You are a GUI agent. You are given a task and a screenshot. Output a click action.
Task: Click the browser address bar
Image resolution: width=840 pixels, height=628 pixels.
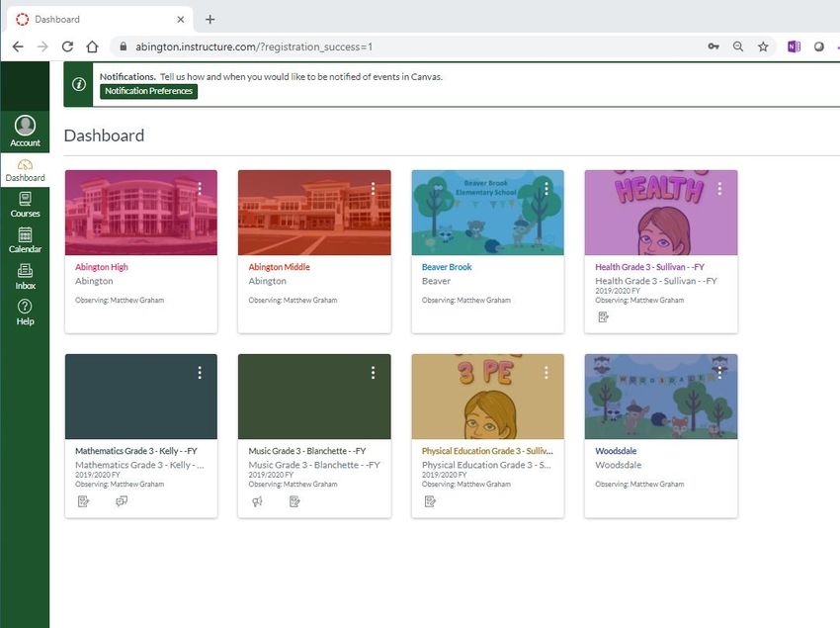point(395,46)
